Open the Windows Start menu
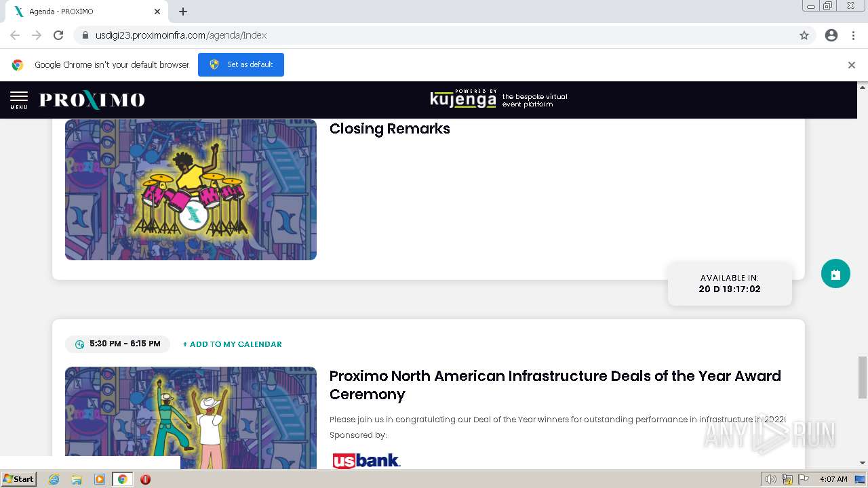Viewport: 868px width, 488px height. point(19,479)
